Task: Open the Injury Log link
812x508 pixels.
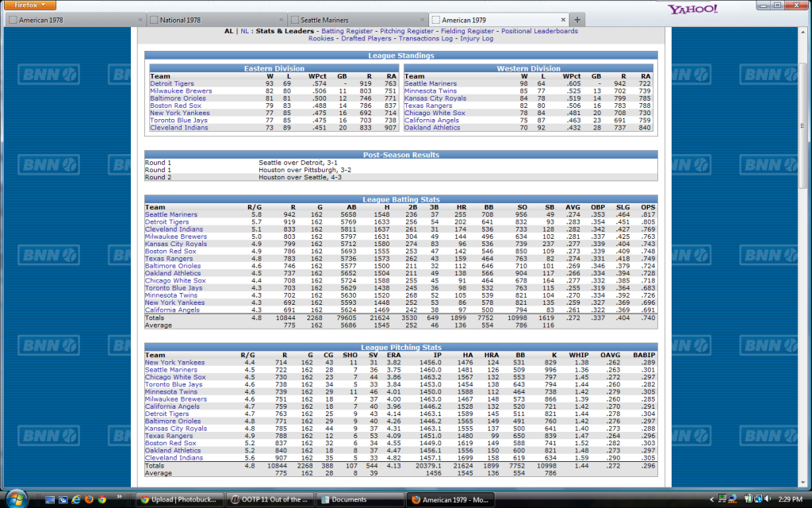Action: click(x=477, y=38)
